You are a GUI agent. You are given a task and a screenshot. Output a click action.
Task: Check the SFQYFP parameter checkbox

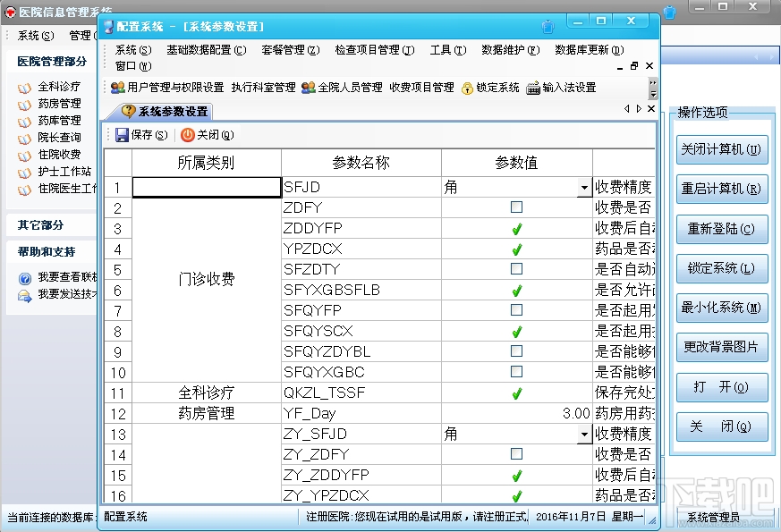pos(515,310)
